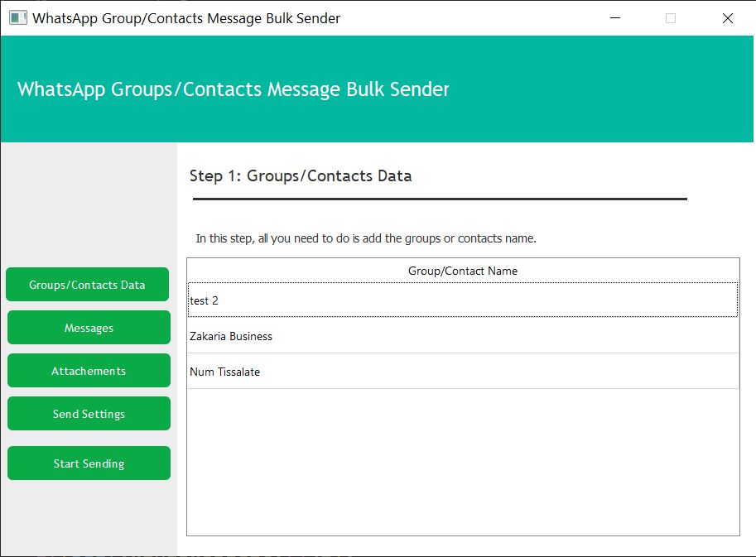Minimize the Bulk Sender window

click(x=615, y=18)
